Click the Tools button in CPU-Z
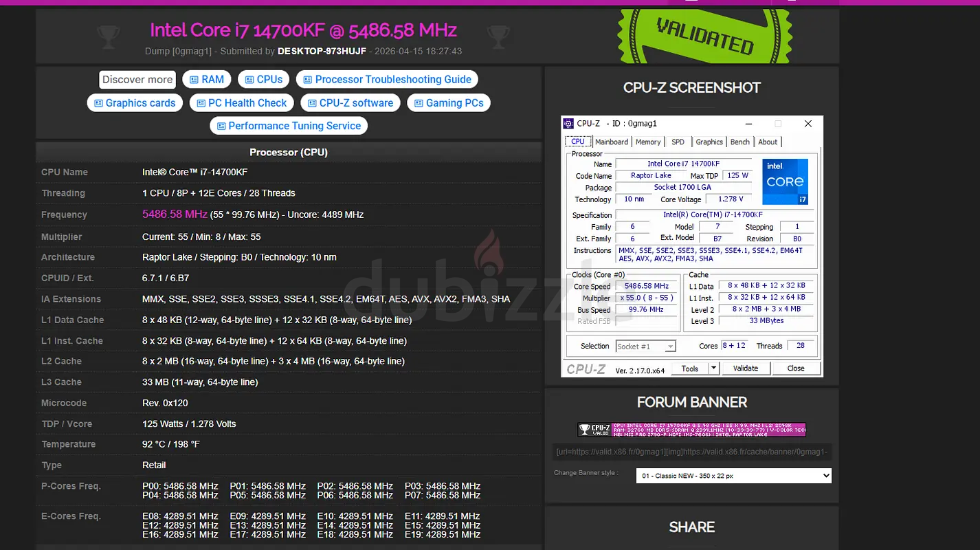Image resolution: width=980 pixels, height=550 pixels. (689, 368)
